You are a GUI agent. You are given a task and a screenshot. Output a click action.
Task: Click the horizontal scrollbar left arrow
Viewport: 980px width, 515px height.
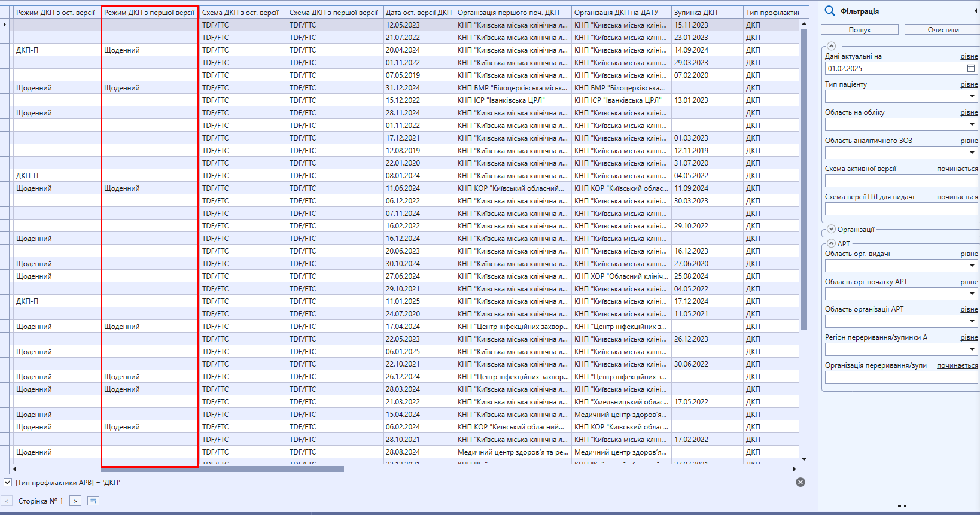click(x=14, y=469)
